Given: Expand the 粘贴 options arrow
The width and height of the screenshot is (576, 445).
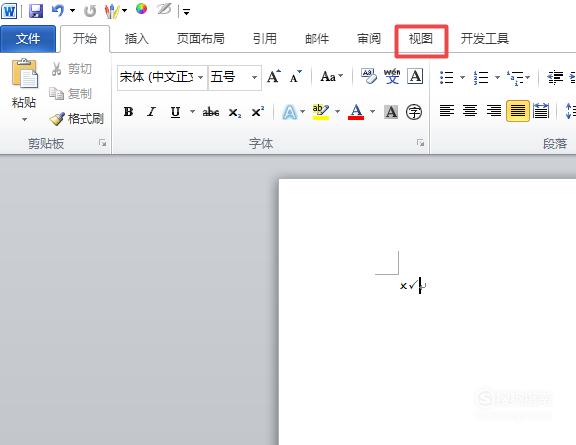Looking at the screenshot, I should tap(24, 119).
